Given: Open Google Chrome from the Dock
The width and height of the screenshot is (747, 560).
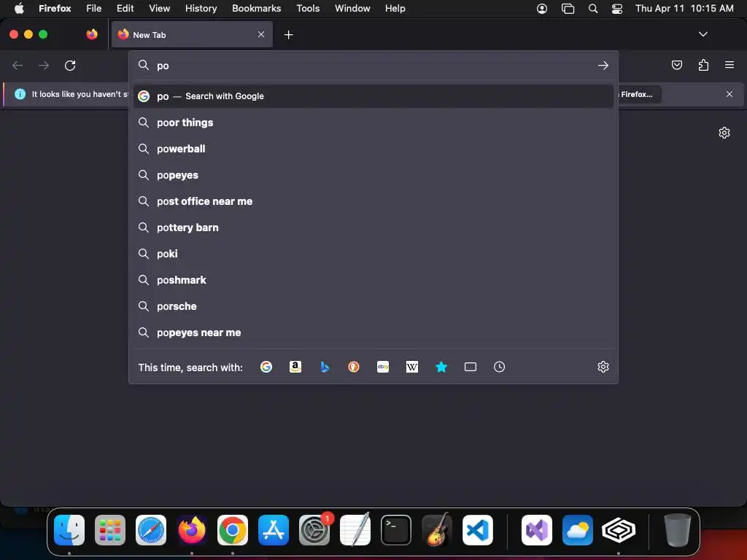Looking at the screenshot, I should pyautogui.click(x=233, y=529).
